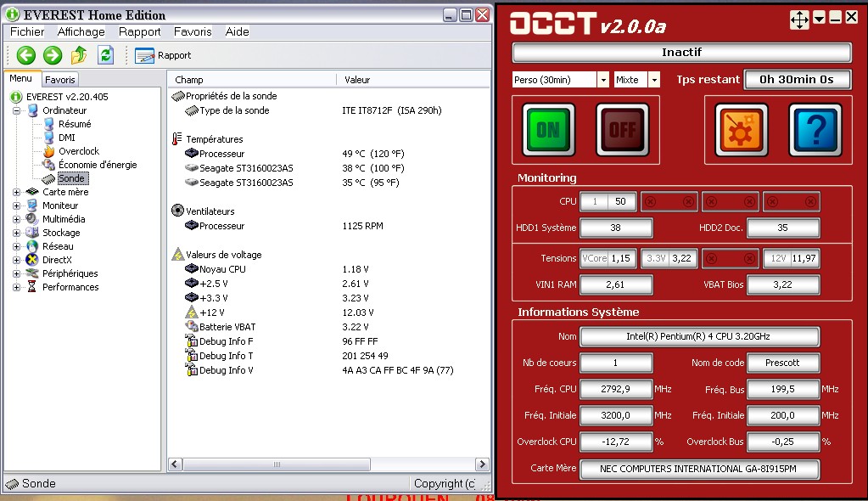Expand the Carte mère node
The width and height of the screenshot is (868, 501).
coord(17,192)
